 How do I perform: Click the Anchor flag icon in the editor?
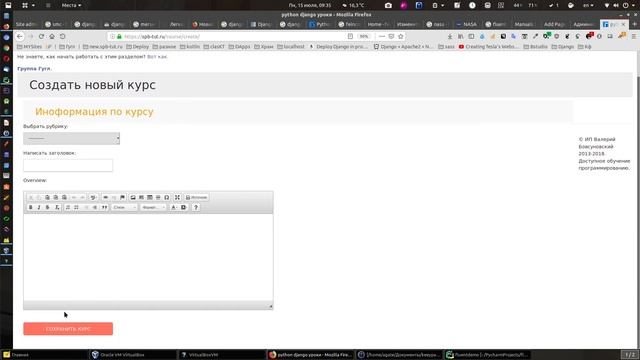click(122, 198)
